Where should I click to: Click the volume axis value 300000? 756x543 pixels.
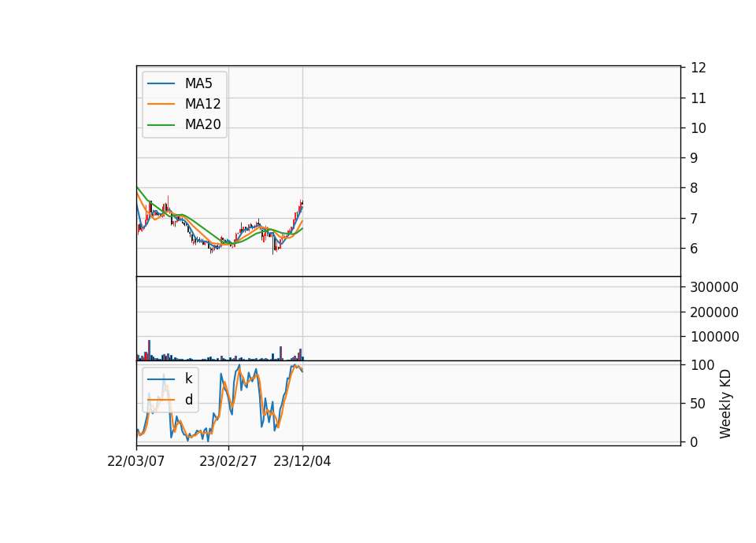[x=714, y=287]
